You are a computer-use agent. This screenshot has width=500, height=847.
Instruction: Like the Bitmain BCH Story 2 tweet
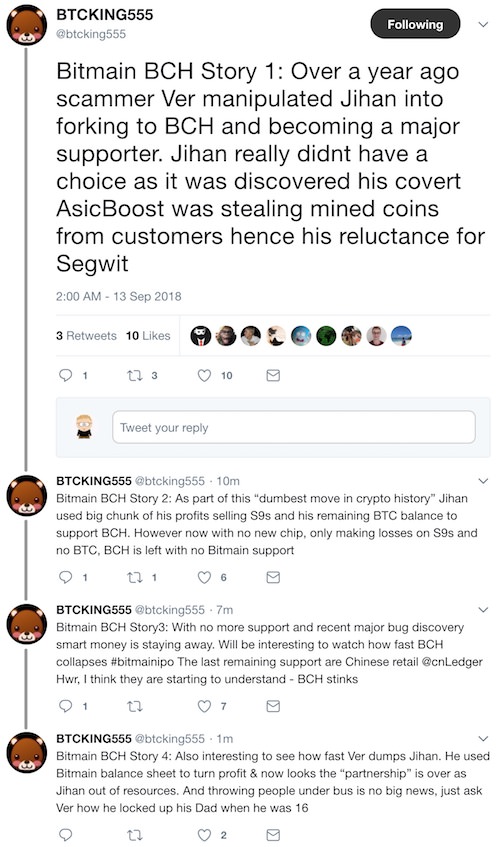click(204, 577)
